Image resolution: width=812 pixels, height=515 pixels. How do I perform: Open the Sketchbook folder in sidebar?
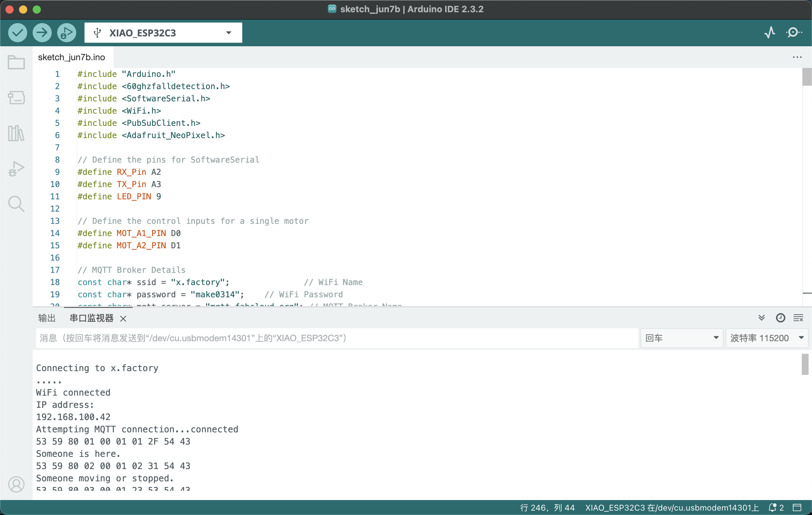[x=16, y=62]
